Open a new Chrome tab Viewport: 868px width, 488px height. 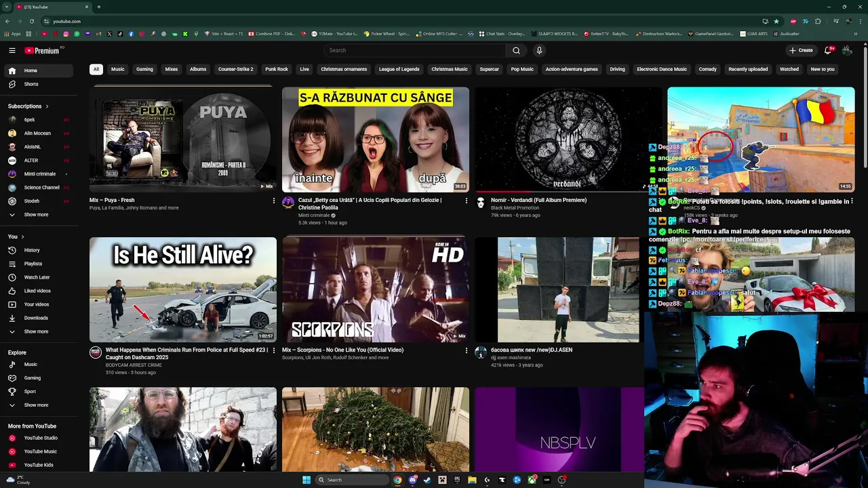pos(99,7)
